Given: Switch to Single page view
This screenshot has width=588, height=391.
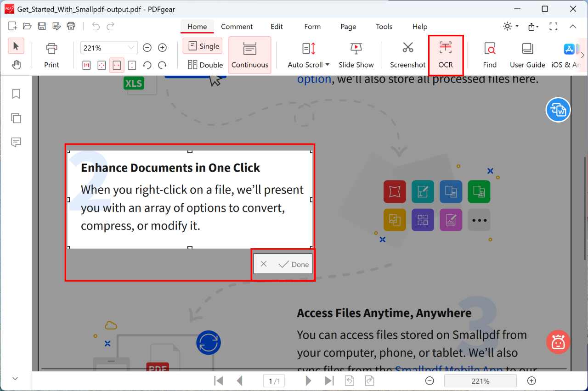Looking at the screenshot, I should coord(203,46).
